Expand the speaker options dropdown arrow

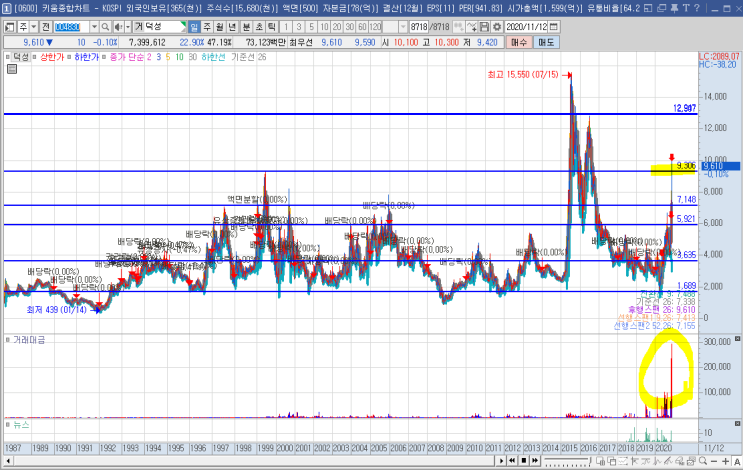(x=127, y=27)
